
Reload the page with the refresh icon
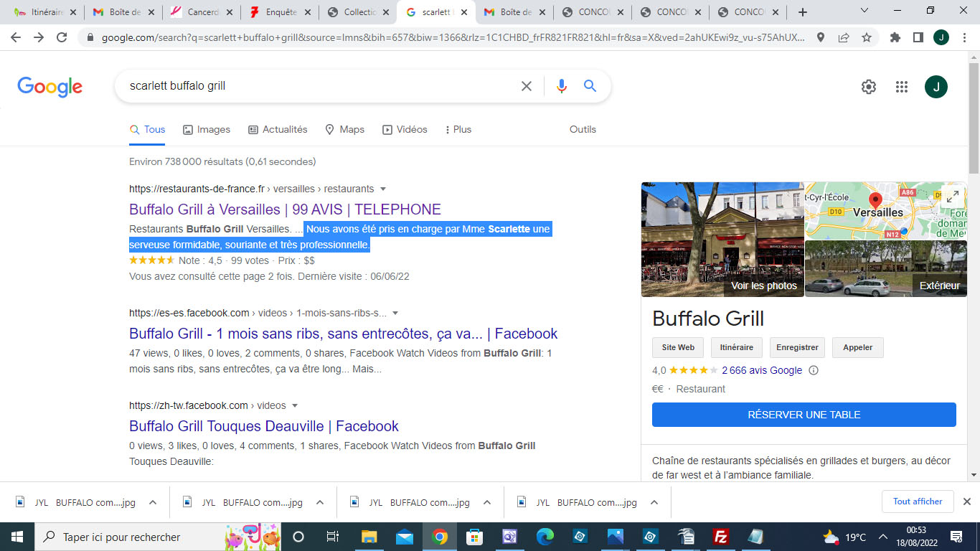tap(62, 38)
